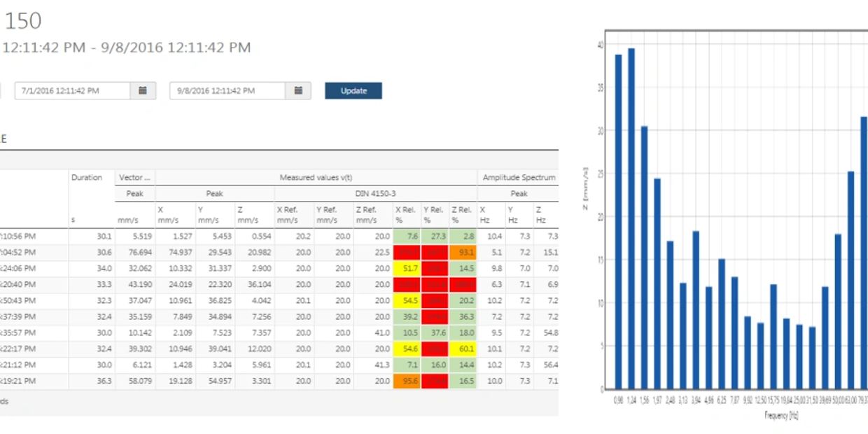Open the start date calendar picker
Viewport: 868px width, 434px height.
tap(143, 90)
